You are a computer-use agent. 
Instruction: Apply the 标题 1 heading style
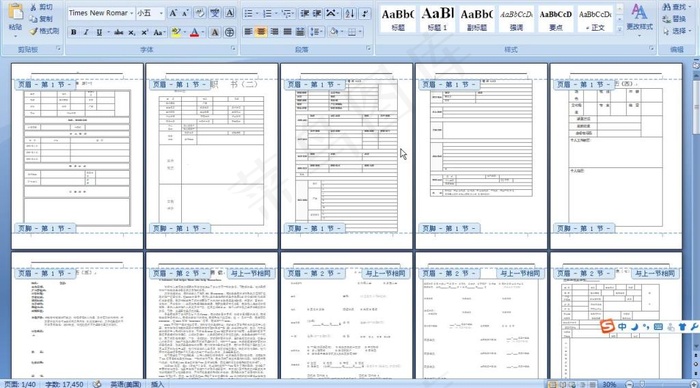438,19
